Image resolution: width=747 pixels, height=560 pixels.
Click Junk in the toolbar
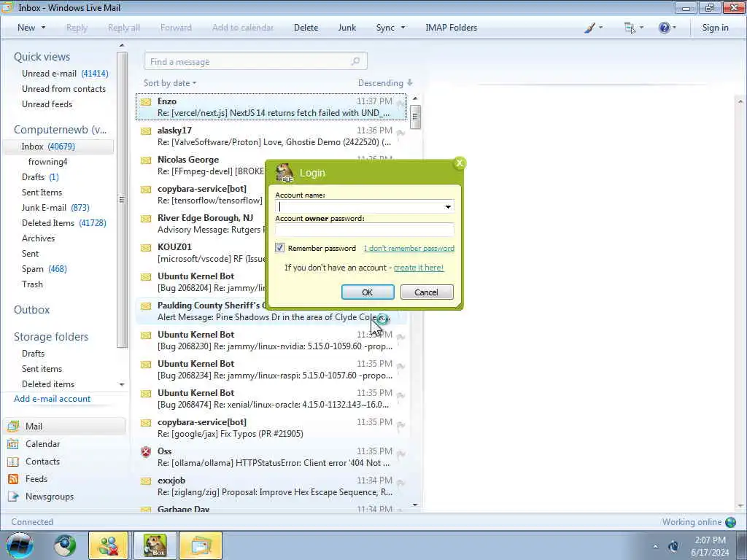point(347,28)
